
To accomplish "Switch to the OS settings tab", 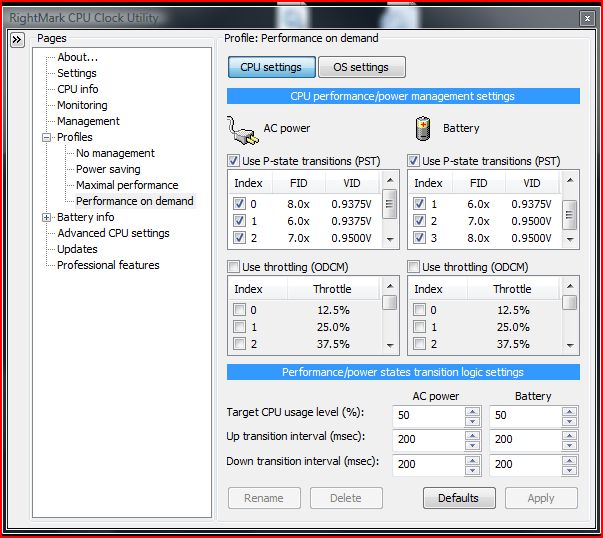I will [x=361, y=67].
